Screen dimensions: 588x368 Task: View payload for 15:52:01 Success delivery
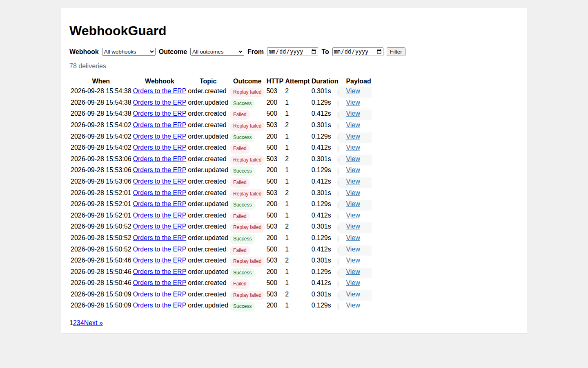(x=353, y=204)
